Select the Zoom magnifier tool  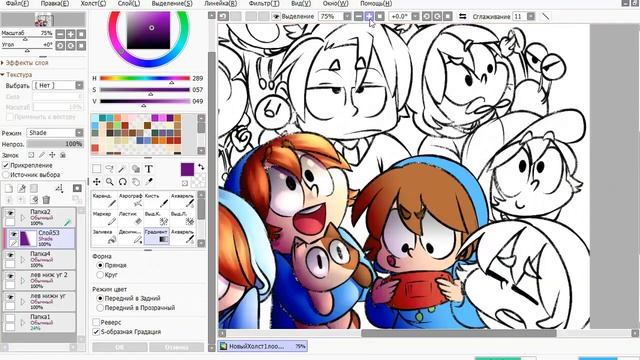pyautogui.click(x=109, y=182)
